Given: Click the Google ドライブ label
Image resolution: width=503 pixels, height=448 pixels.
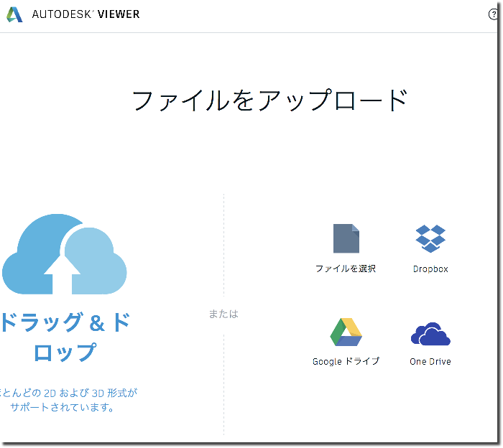Looking at the screenshot, I should pyautogui.click(x=346, y=361).
